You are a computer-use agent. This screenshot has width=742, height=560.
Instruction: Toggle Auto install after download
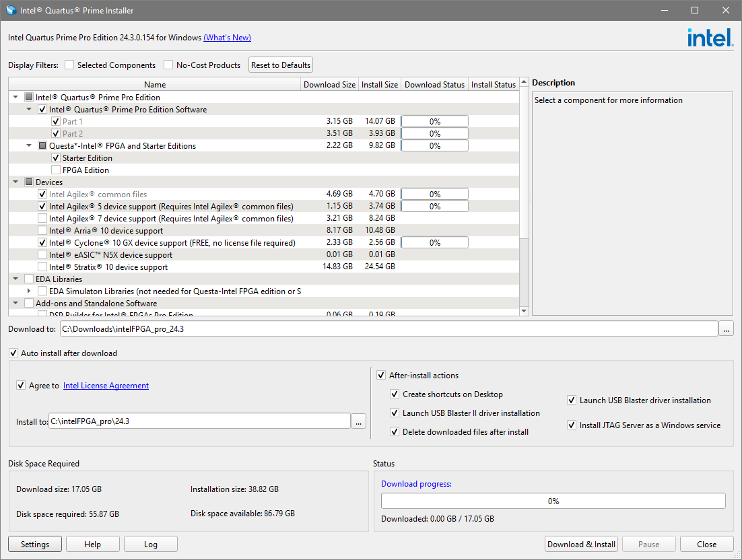[x=14, y=353]
